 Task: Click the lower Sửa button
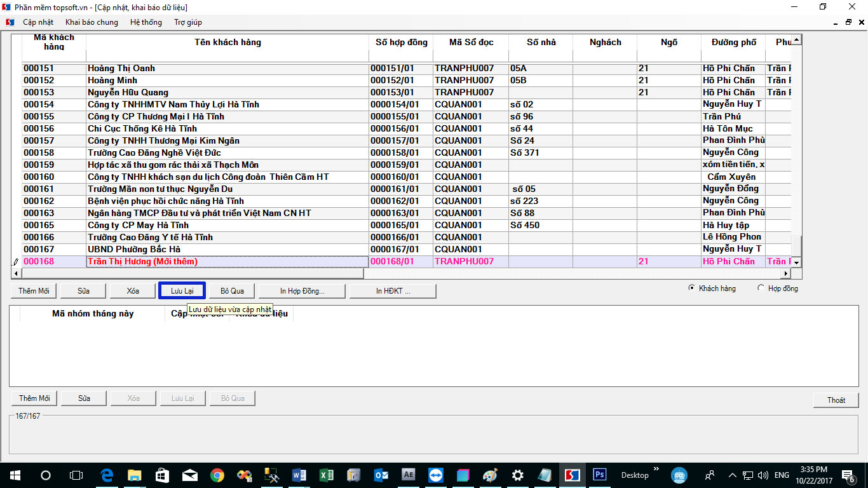click(x=84, y=398)
